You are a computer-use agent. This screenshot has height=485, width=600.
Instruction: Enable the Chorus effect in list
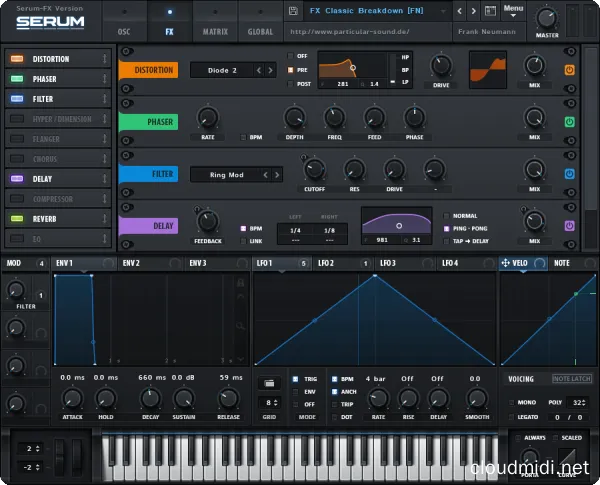(x=17, y=158)
